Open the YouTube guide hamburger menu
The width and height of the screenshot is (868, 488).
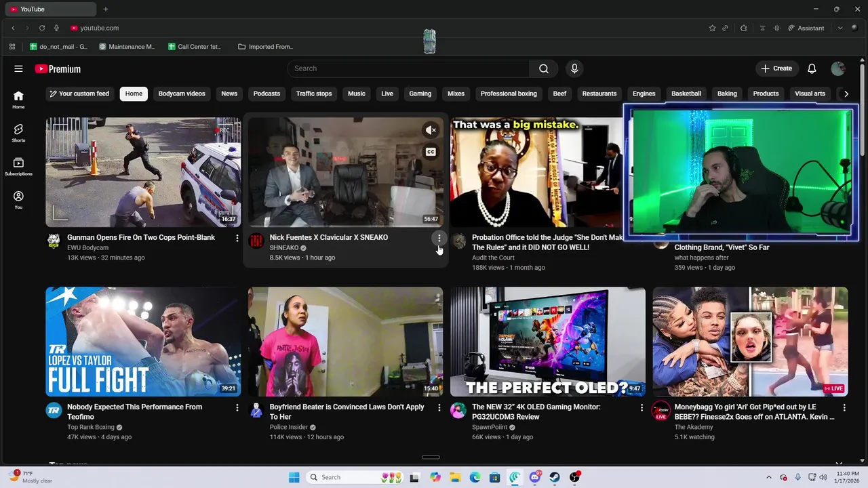point(18,68)
